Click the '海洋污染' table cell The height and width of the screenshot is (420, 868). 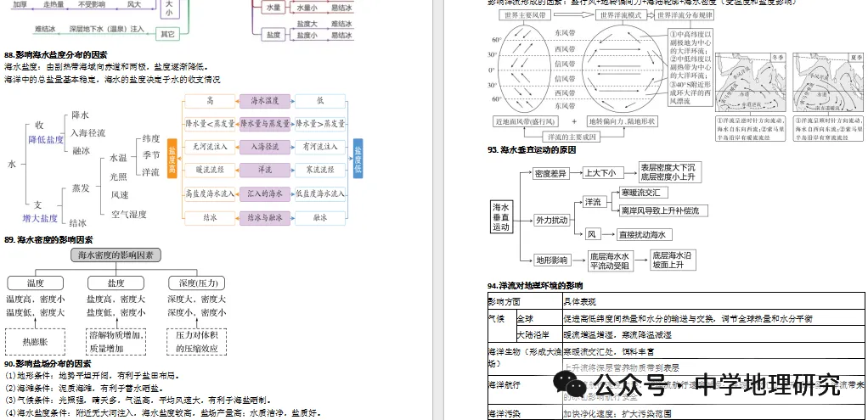[525, 413]
